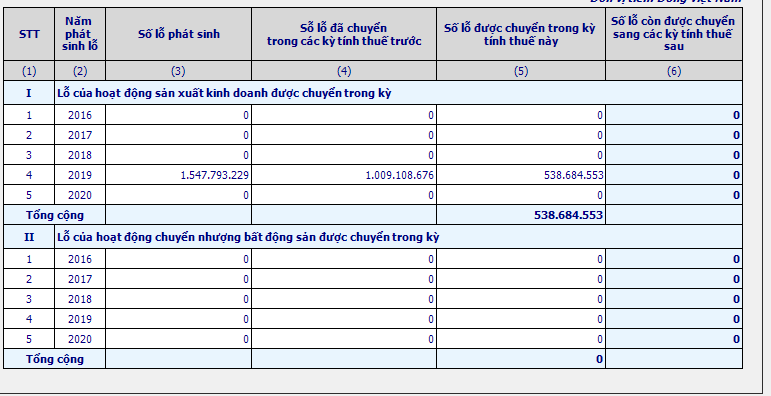
Task: Click the 'Số lỗ phát sinh' column header
Action: (x=178, y=34)
